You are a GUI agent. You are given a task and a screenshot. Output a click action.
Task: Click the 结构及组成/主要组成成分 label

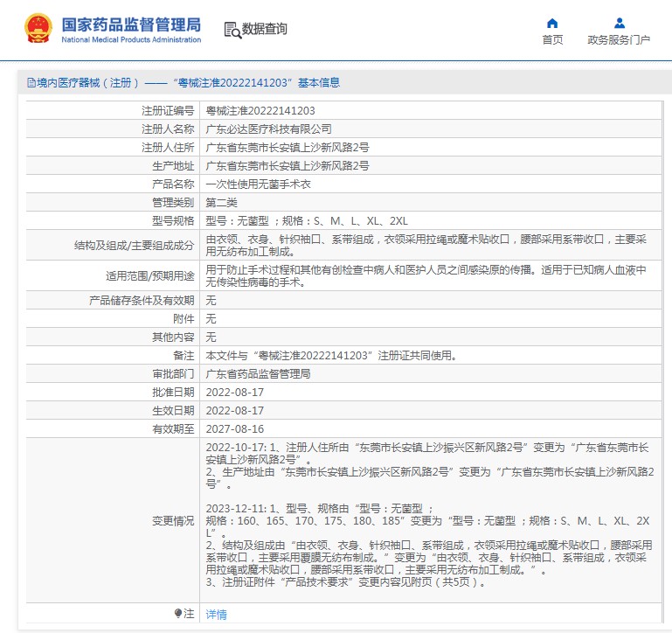click(135, 246)
